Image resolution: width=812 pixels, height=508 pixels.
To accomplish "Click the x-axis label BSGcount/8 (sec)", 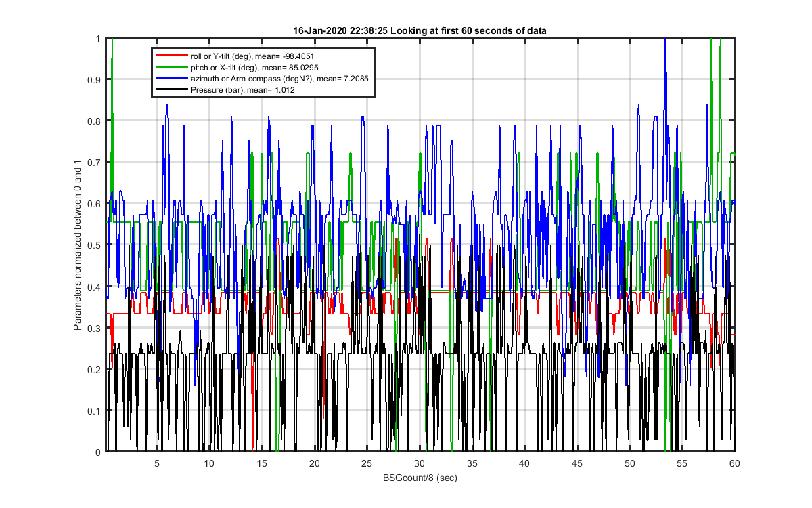I will [420, 478].
